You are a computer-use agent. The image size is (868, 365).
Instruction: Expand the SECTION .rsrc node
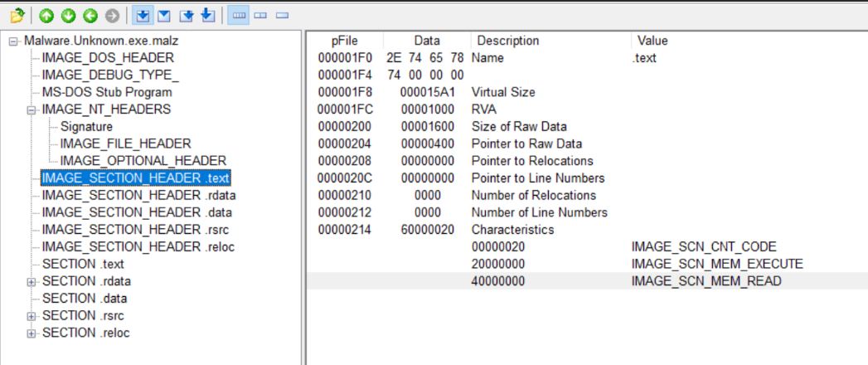[x=32, y=315]
